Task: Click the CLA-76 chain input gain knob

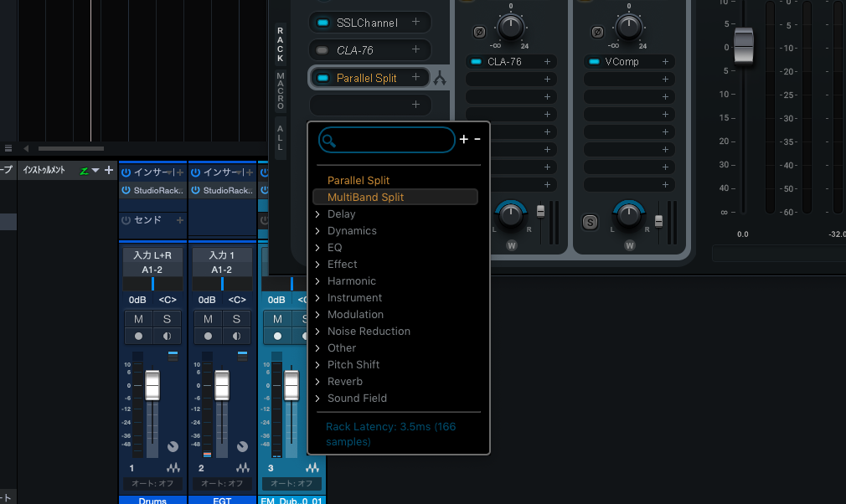Action: (510, 27)
